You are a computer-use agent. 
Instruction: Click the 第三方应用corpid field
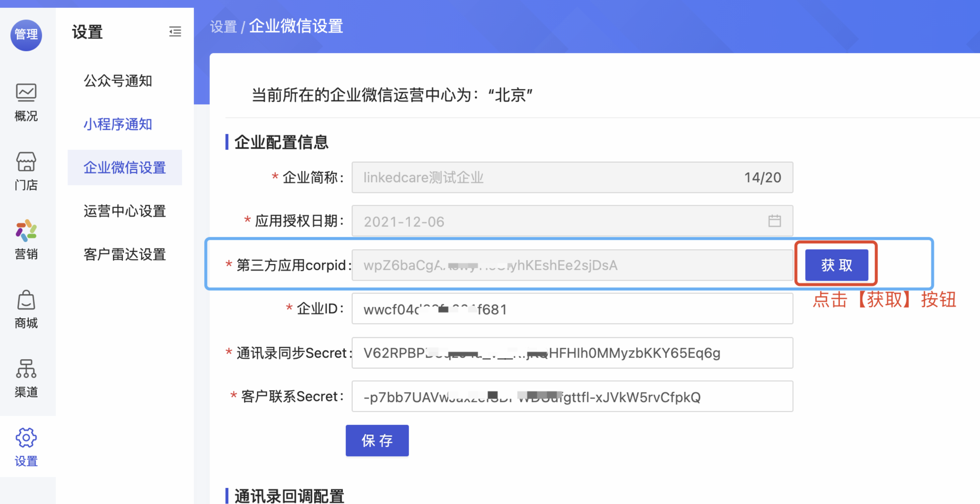[572, 265]
